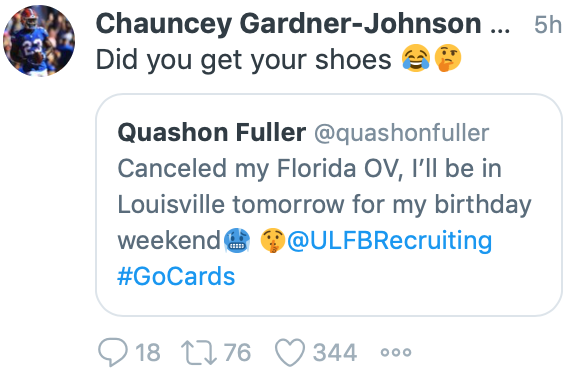Click the Quashon Fuller quoted name
The image size is (582, 374).
pyautogui.click(x=212, y=132)
